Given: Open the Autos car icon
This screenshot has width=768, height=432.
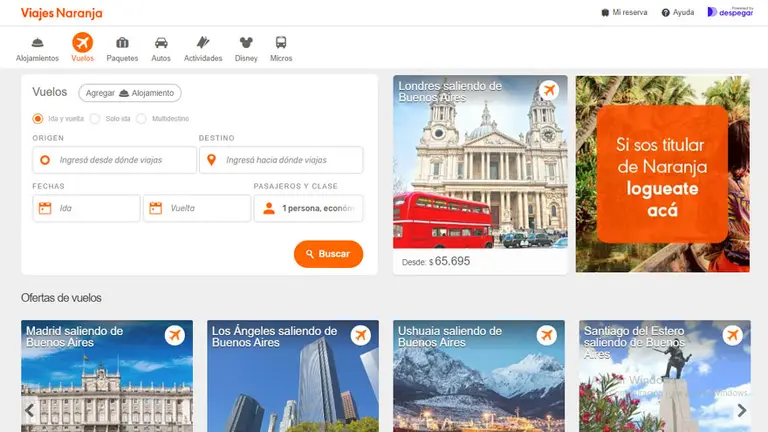Looking at the screenshot, I should tap(161, 43).
